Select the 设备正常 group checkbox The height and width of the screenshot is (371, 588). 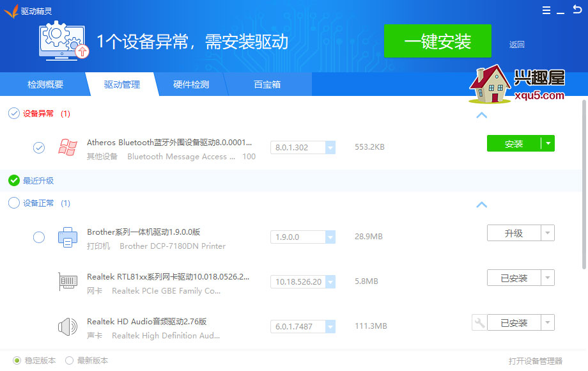14,203
